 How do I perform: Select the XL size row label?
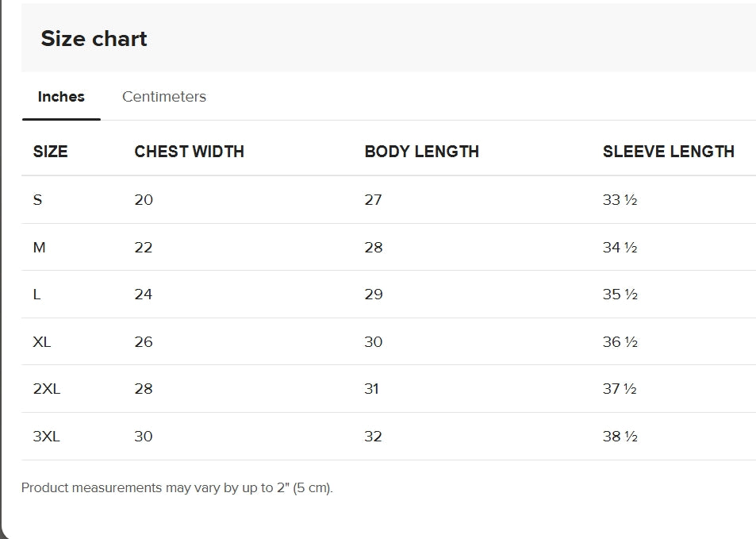tap(42, 342)
